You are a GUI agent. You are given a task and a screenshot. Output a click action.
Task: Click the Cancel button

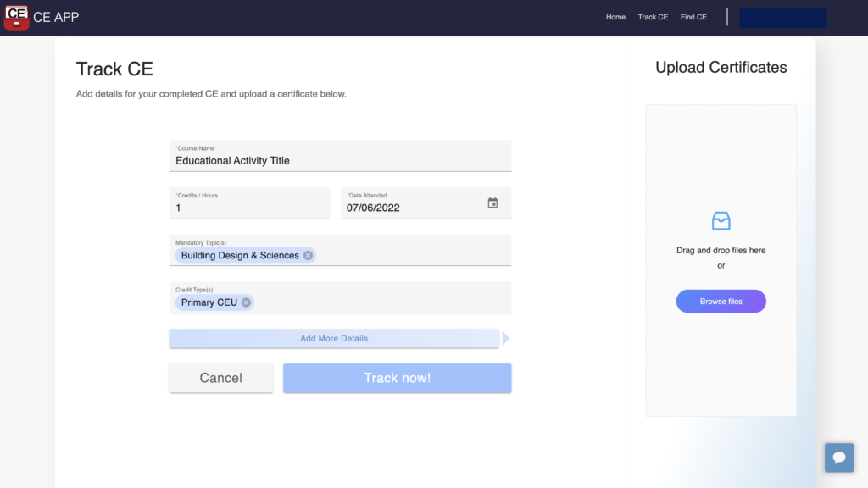click(x=221, y=378)
